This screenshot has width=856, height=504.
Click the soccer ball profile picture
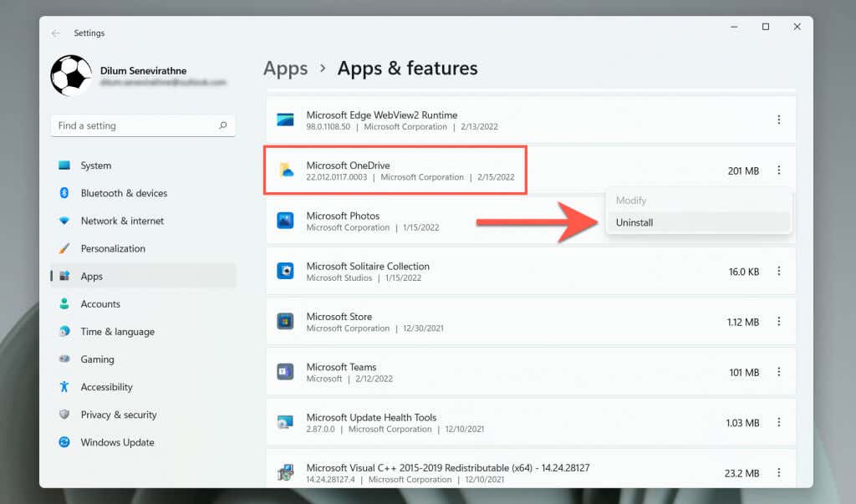pos(71,75)
